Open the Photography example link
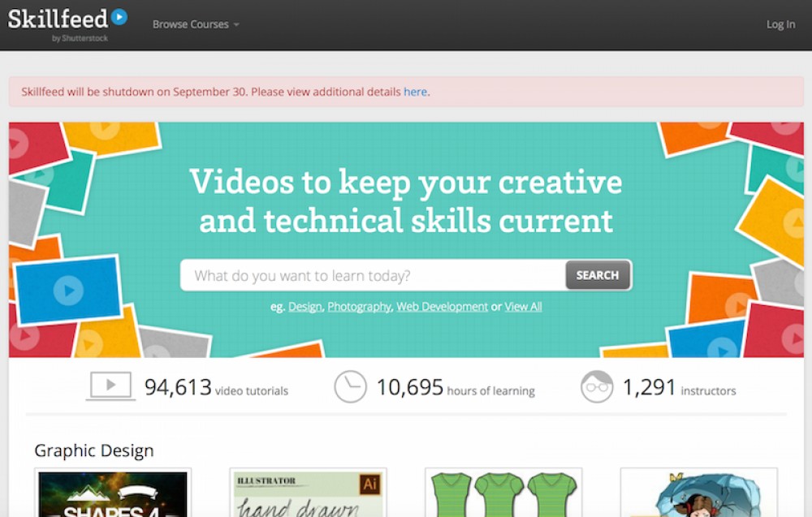This screenshot has height=517, width=812. coord(359,306)
